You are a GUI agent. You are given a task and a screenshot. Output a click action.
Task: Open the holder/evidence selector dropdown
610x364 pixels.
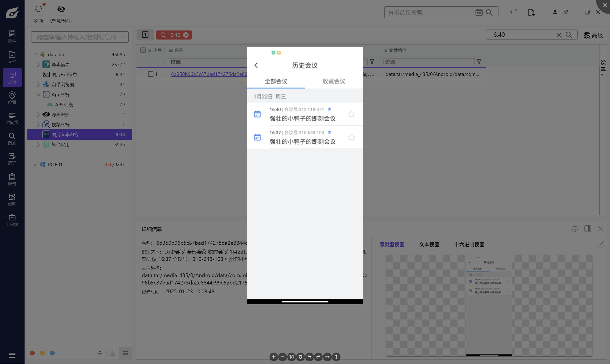click(x=80, y=37)
